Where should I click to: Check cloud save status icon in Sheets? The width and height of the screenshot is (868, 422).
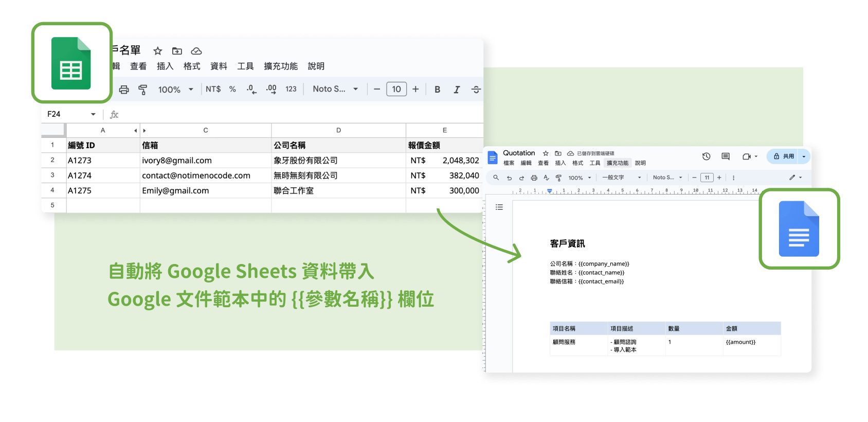pyautogui.click(x=196, y=51)
